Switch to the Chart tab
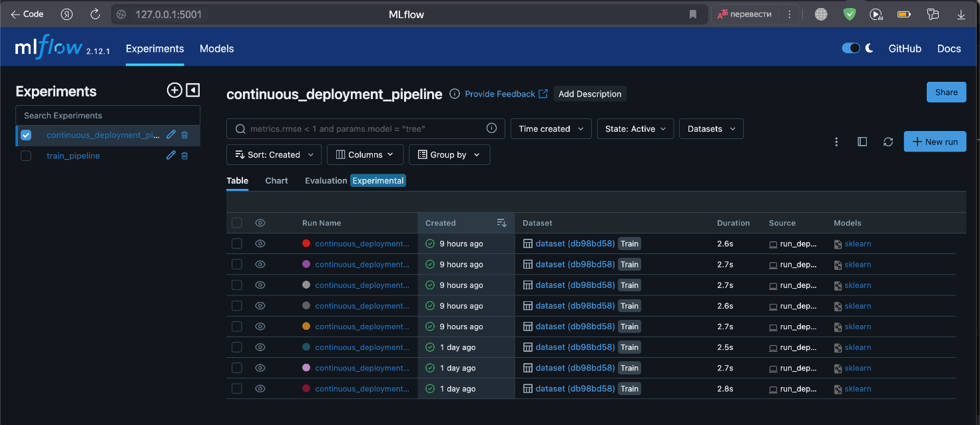Image resolution: width=980 pixels, height=425 pixels. (x=276, y=180)
